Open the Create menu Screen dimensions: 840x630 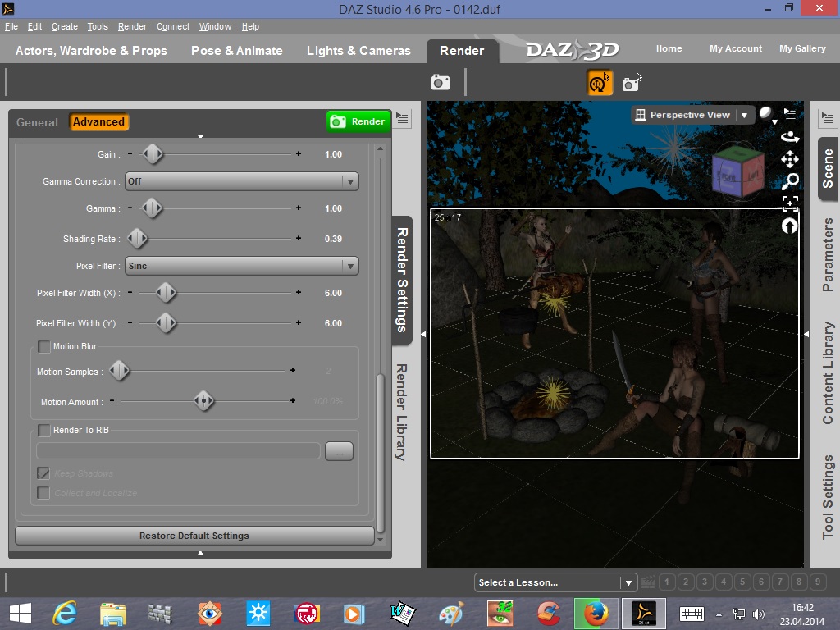[x=65, y=26]
